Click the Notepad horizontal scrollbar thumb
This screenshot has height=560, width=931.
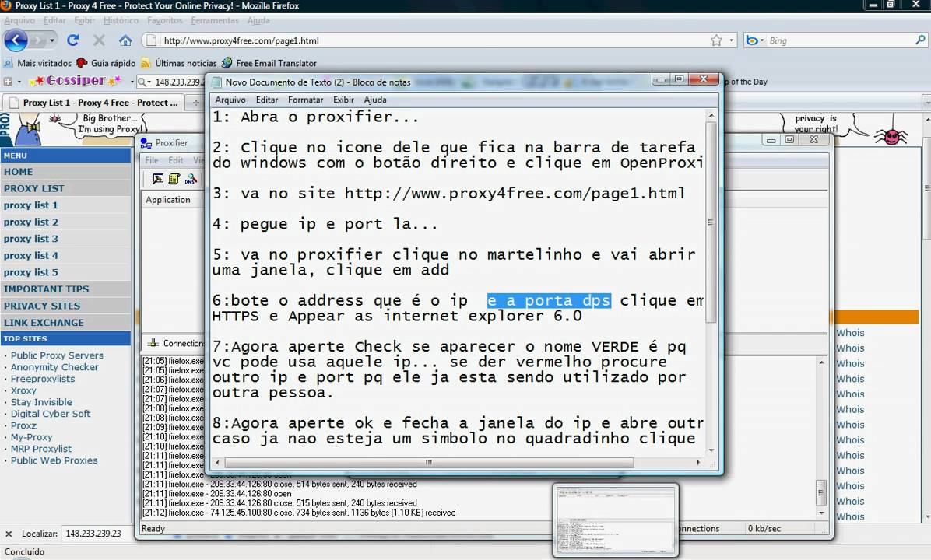[429, 462]
